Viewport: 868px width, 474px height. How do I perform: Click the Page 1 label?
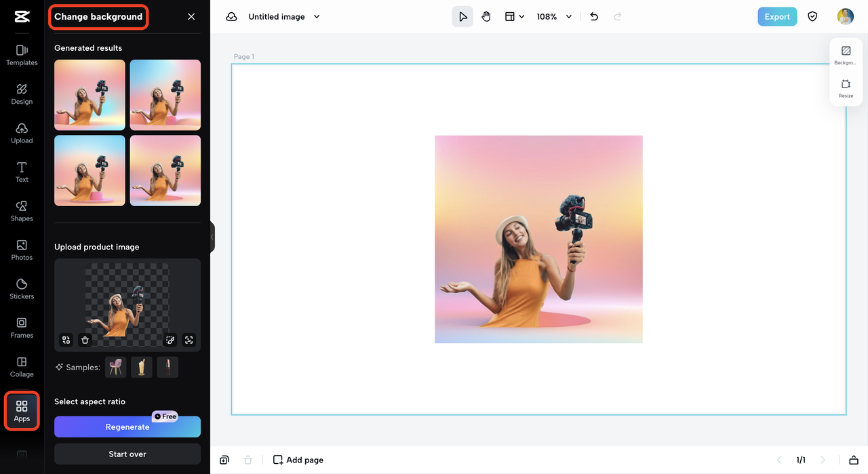coord(244,57)
